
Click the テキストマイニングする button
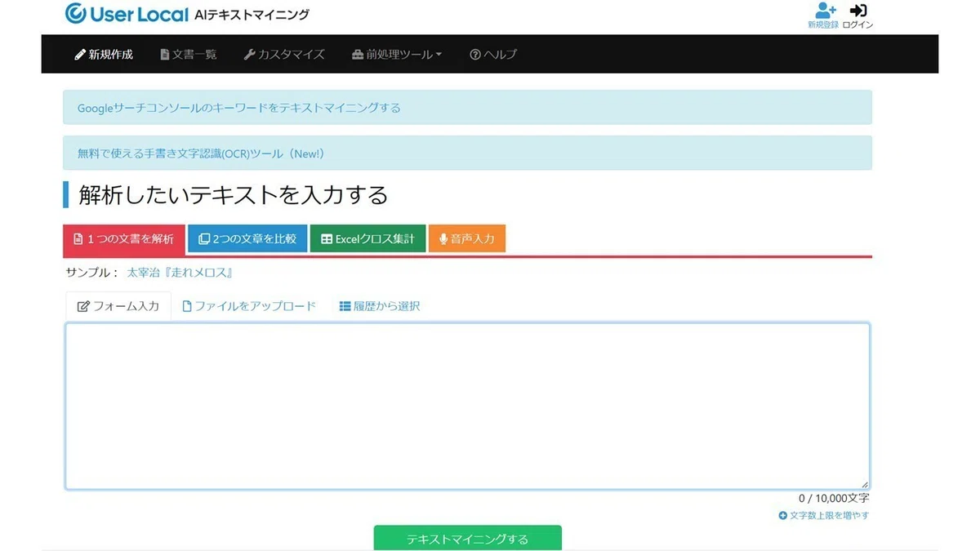point(468,539)
